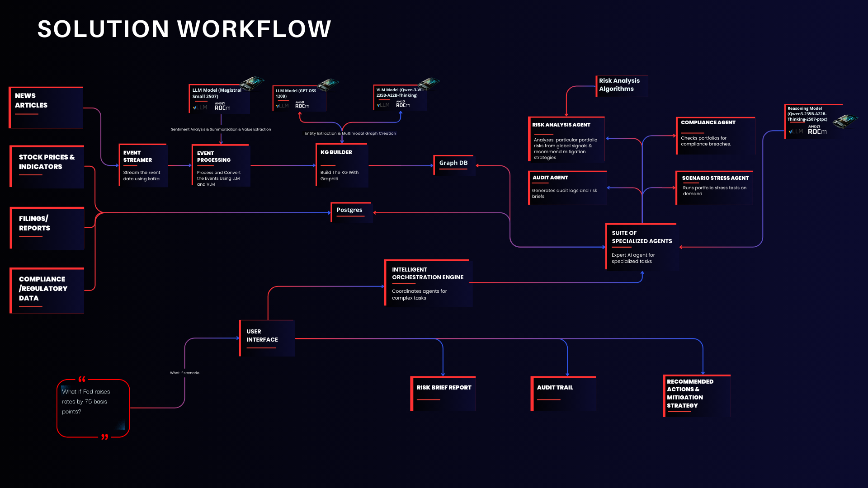Click the EVENT PROCESSING heading
This screenshot has width=868, height=488.
click(x=213, y=157)
